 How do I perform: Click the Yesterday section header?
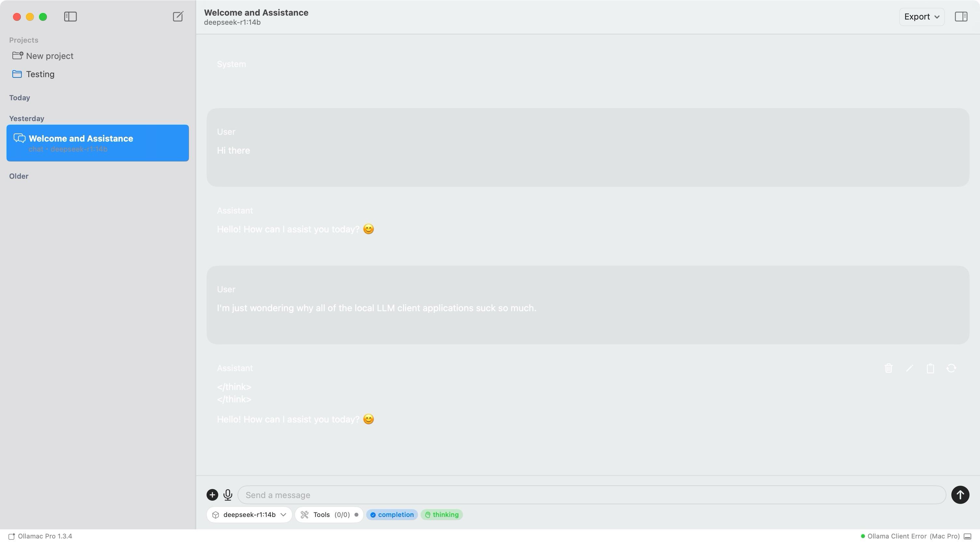point(27,118)
